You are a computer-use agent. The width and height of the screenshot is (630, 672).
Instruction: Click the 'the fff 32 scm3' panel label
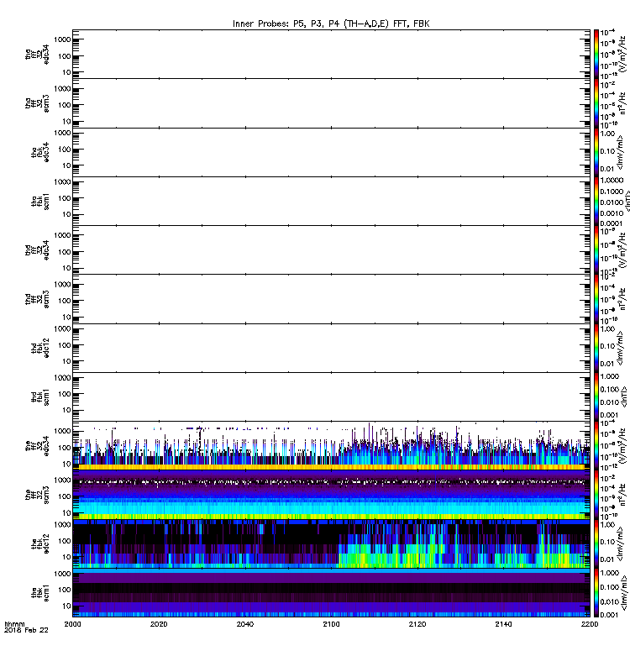pyautogui.click(x=37, y=495)
